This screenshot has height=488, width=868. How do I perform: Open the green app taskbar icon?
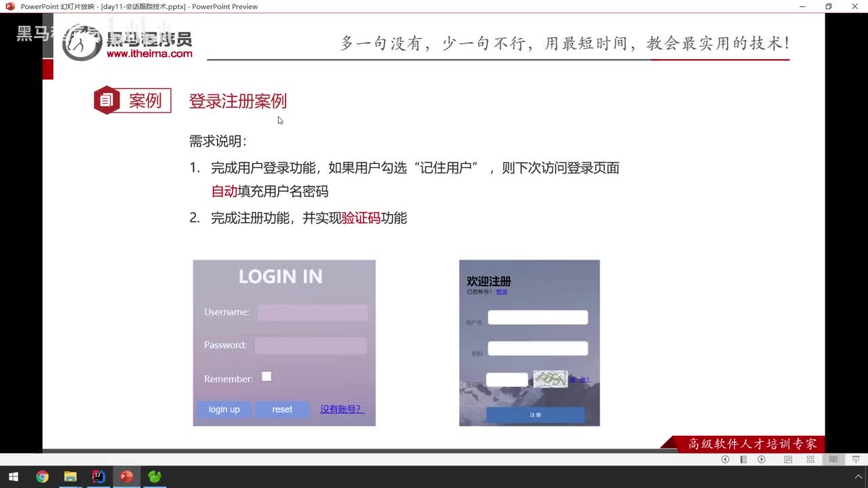pos(155,476)
